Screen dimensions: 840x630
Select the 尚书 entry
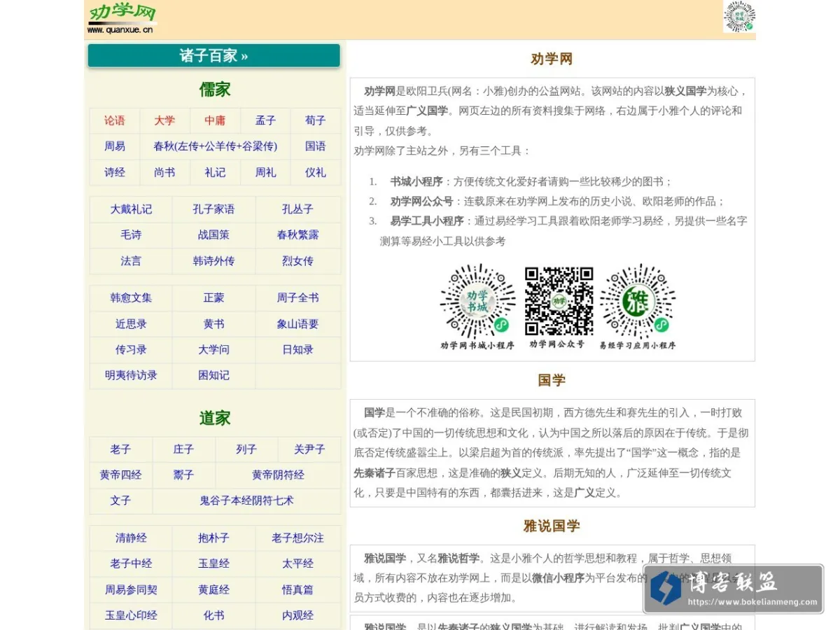tap(164, 172)
